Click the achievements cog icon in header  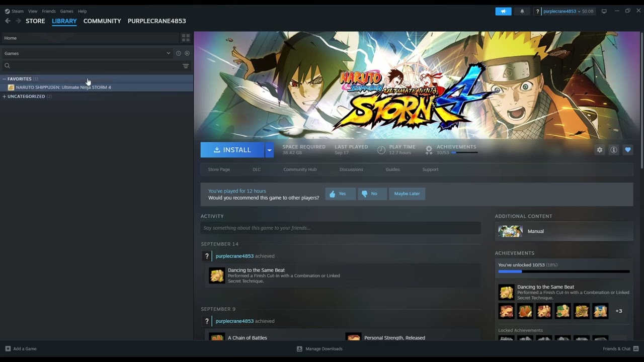(x=429, y=150)
